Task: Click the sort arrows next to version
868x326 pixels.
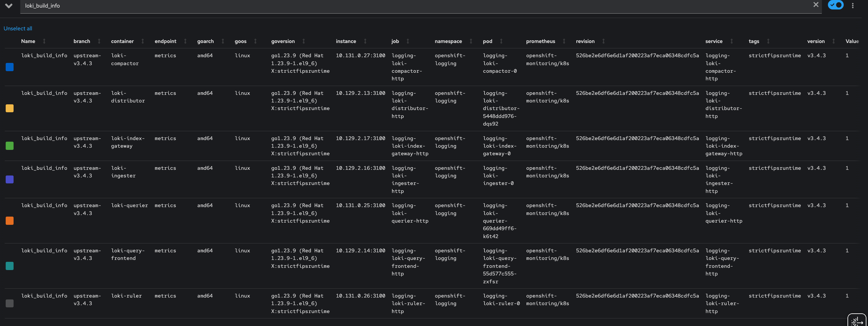Action: pyautogui.click(x=833, y=41)
